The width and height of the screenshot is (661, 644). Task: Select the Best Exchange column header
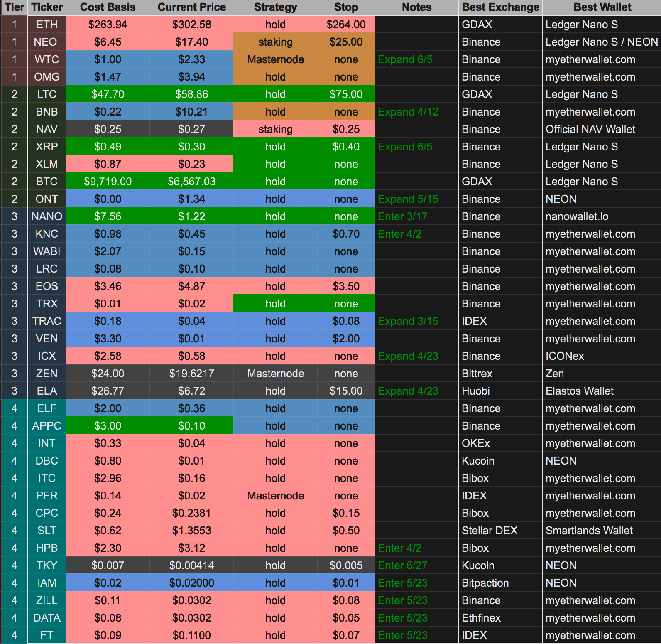click(501, 7)
